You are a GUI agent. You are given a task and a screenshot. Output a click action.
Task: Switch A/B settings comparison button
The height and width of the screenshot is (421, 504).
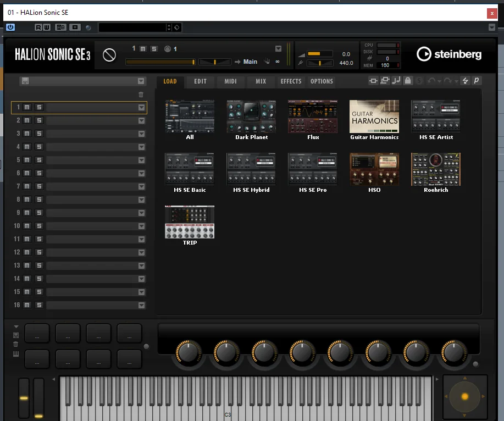pyautogui.click(x=61, y=27)
